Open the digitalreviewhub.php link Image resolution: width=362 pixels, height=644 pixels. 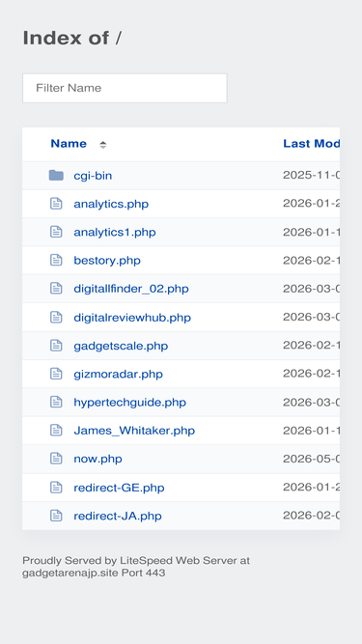[x=132, y=318]
